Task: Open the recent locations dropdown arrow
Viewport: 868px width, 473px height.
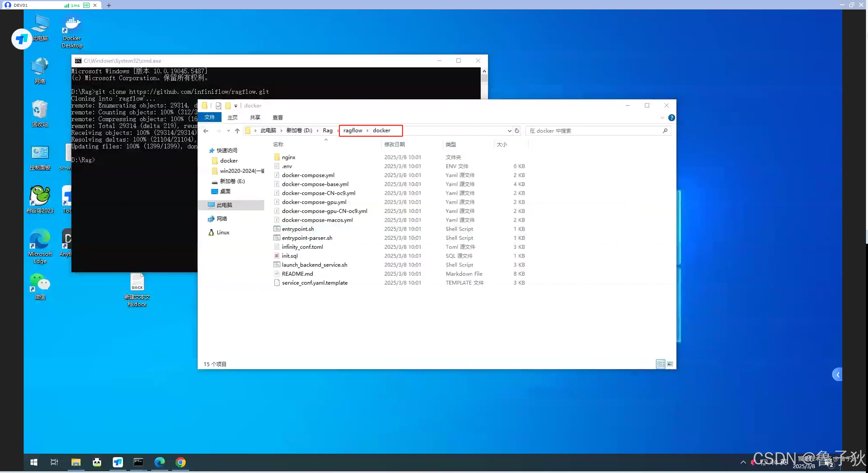Action: pyautogui.click(x=228, y=131)
